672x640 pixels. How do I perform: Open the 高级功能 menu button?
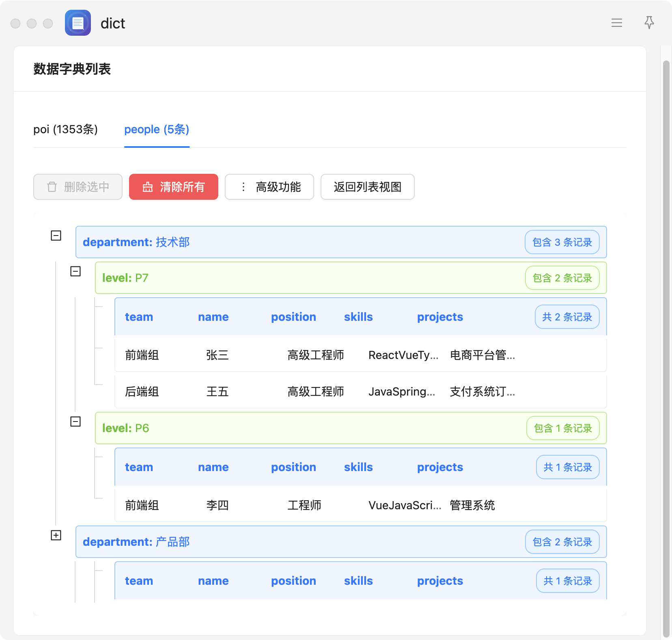(x=269, y=187)
